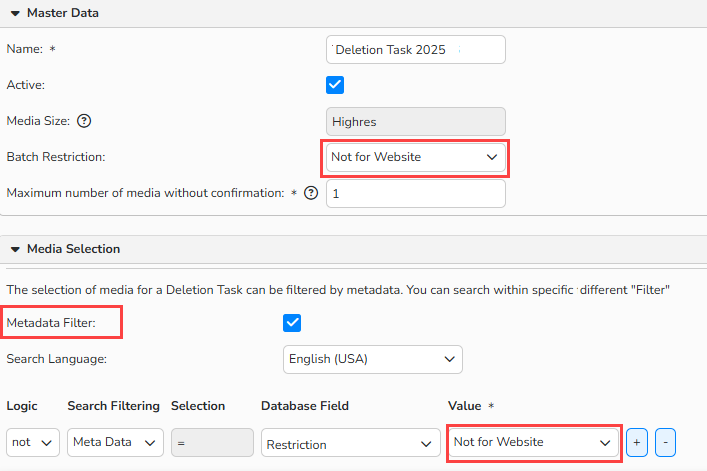Open the Value dropdown Not for Website
The height and width of the screenshot is (471, 707).
[533, 442]
